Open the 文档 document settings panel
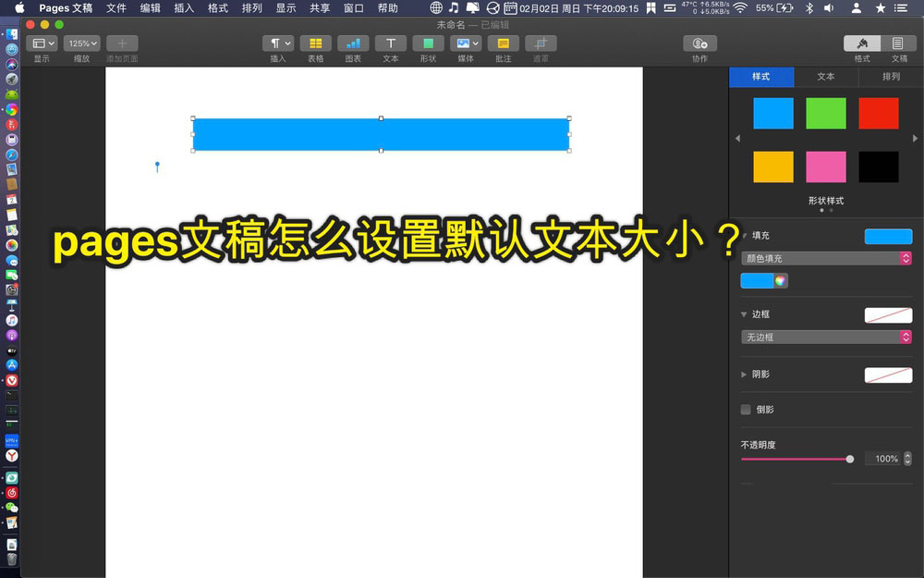 (895, 43)
